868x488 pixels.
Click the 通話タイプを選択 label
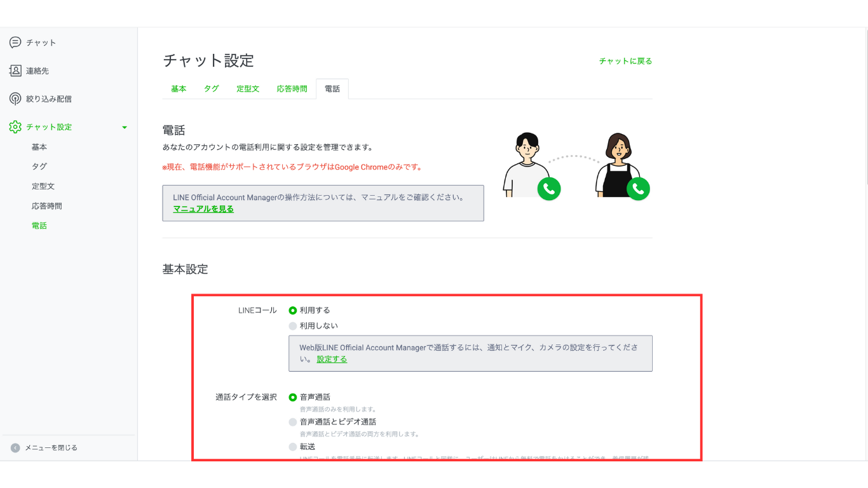point(247,397)
